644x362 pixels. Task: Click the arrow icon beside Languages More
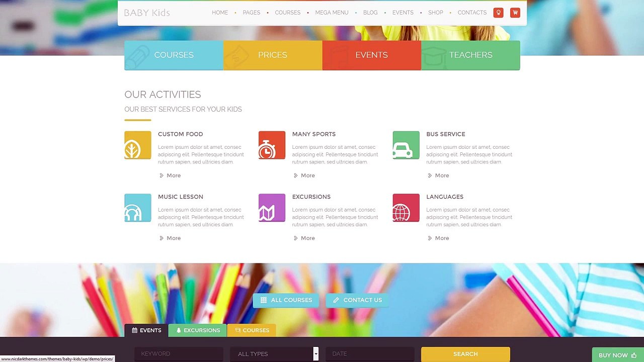(430, 238)
